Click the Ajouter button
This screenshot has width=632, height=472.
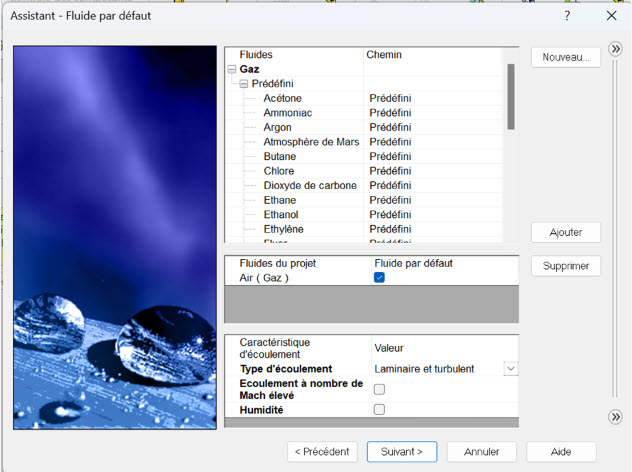coord(565,232)
